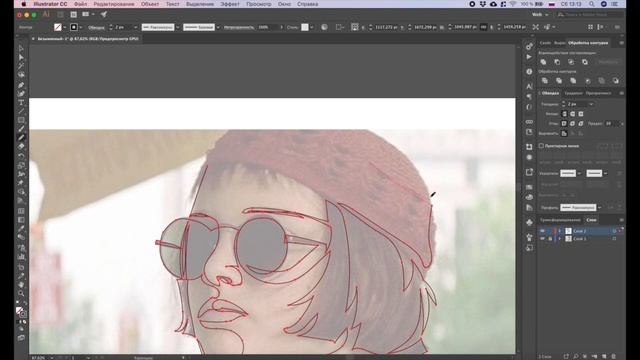Toggle visibility of Слой 2 layer
Viewport: 640px width, 360px height.
point(542,231)
